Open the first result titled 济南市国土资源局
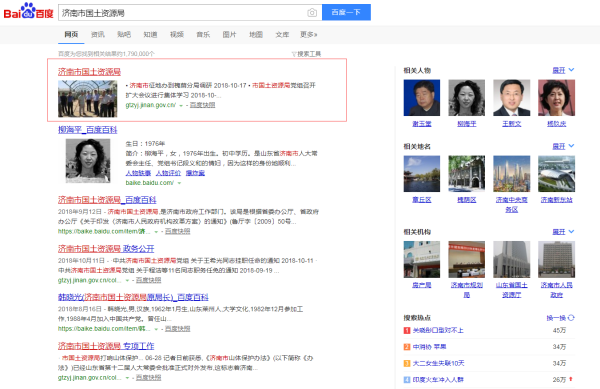600x389 pixels. pos(90,72)
